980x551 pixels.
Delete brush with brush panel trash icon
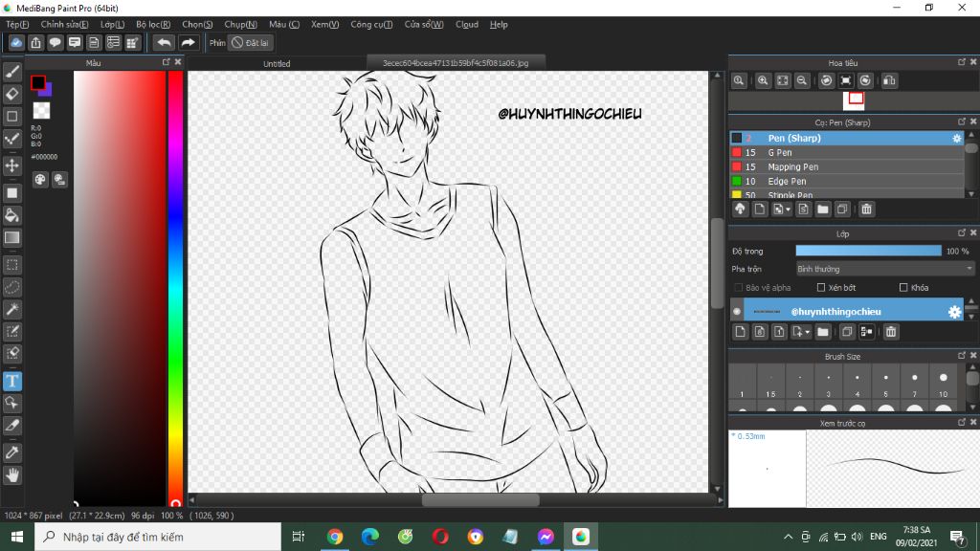866,209
